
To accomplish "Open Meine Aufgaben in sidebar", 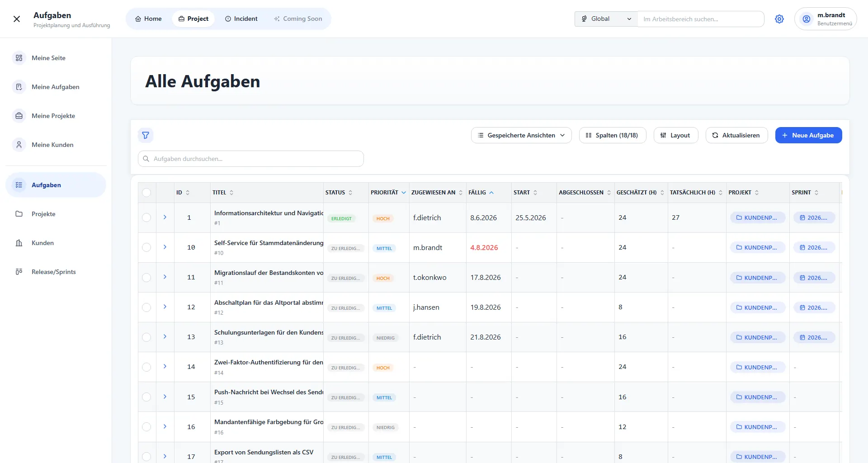I will (56, 87).
